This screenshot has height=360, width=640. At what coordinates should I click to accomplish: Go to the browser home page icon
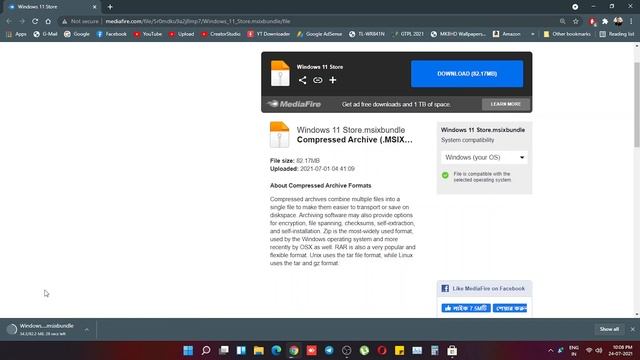(48, 21)
